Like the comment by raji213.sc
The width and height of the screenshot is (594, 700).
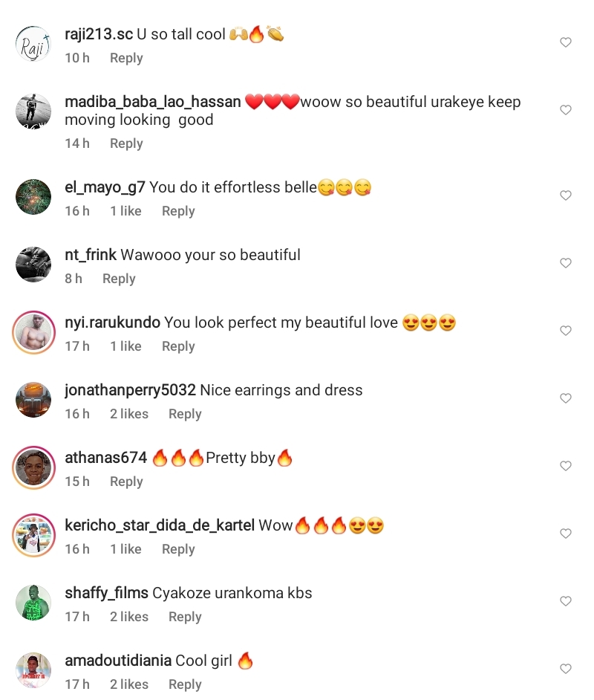(x=566, y=43)
